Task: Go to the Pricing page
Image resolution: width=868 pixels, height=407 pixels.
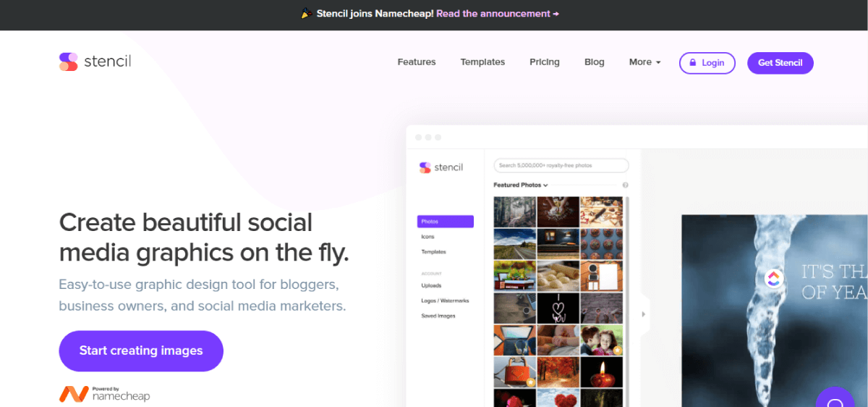Action: tap(545, 62)
